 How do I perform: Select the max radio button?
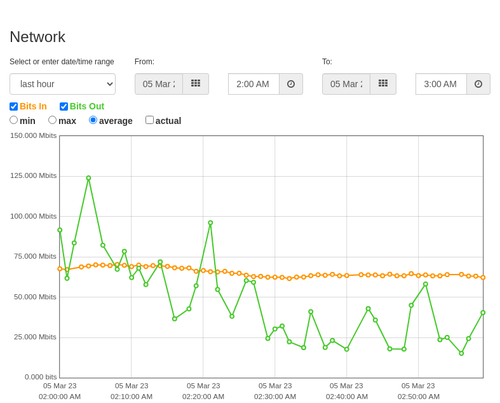coord(52,120)
